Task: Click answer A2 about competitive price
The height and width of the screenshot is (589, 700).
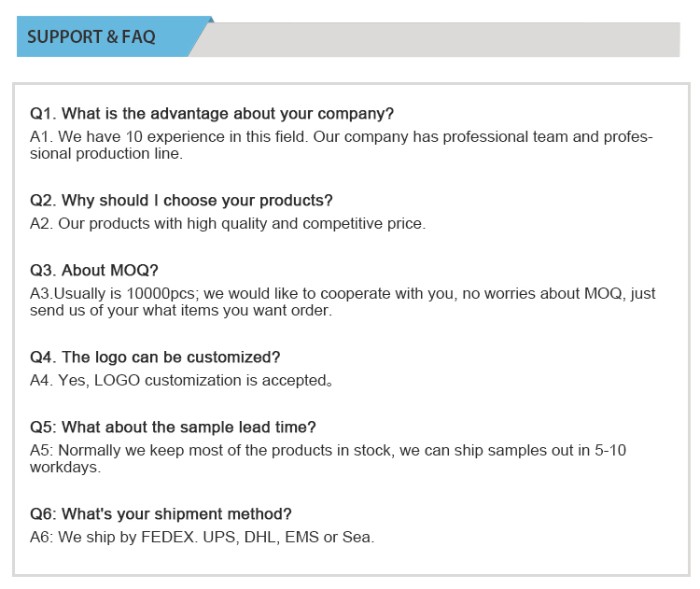Action: click(x=227, y=224)
